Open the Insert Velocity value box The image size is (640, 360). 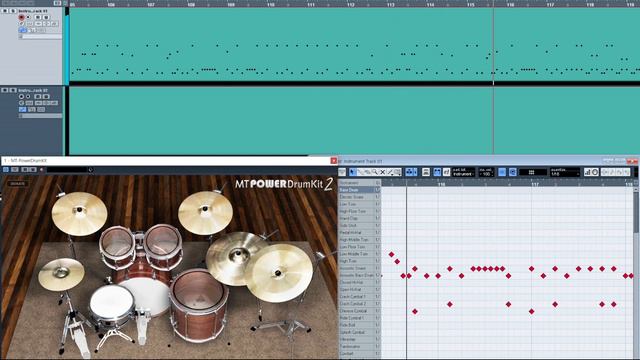(486, 172)
